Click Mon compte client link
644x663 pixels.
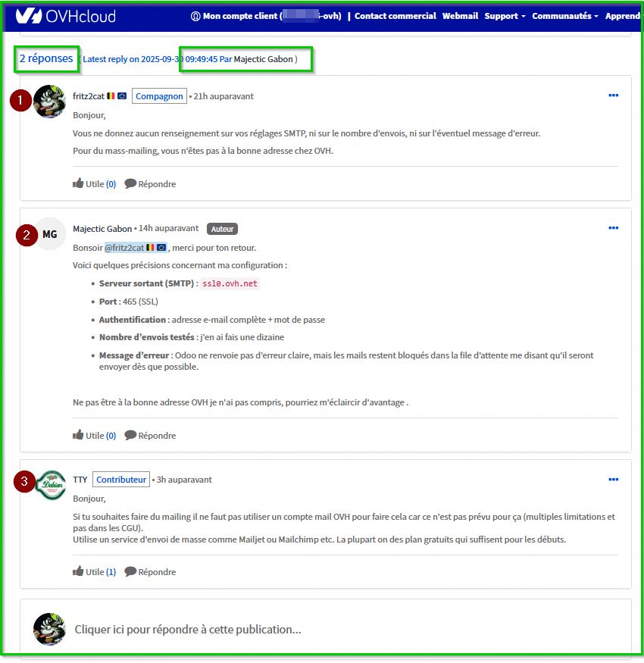tap(266, 16)
